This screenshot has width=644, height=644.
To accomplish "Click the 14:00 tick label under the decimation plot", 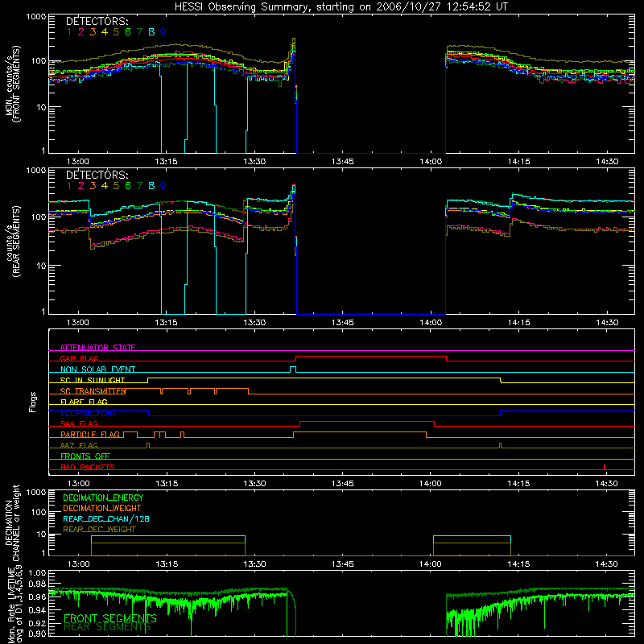I will [431, 564].
